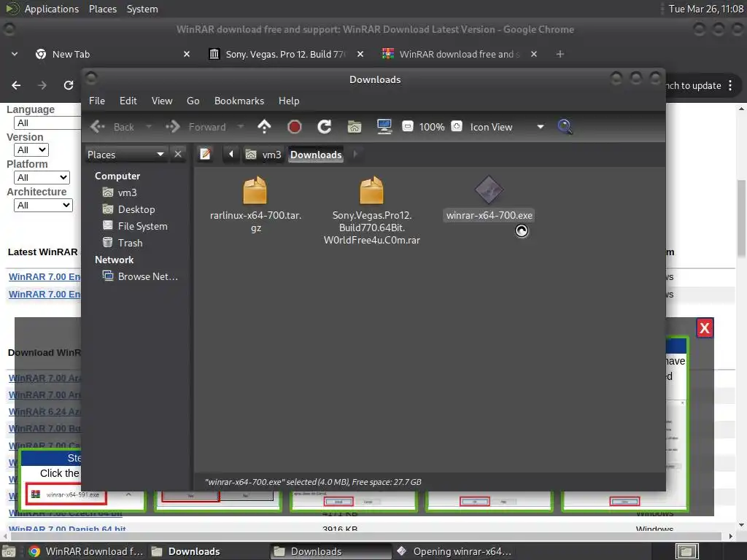Toggle location text entry pencil icon

(205, 155)
